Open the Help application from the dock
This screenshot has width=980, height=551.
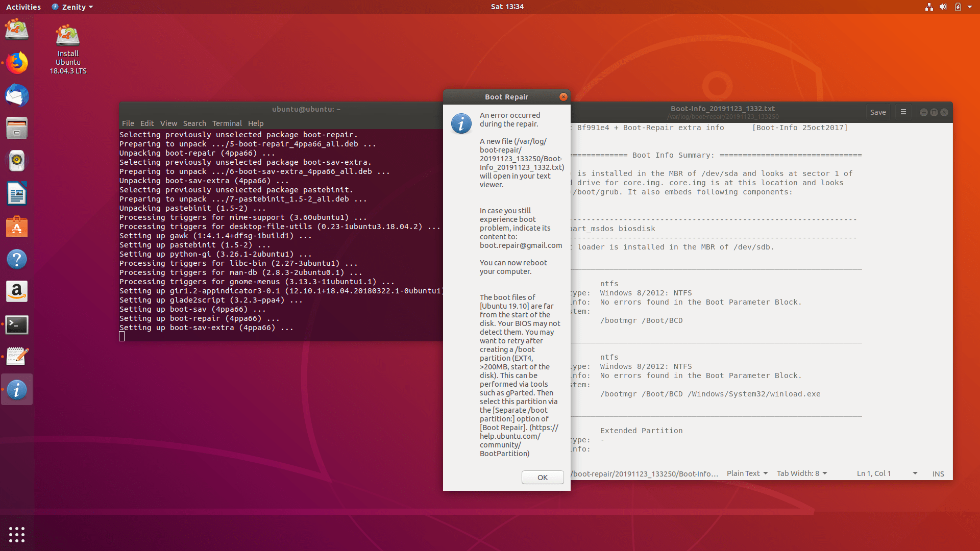click(x=17, y=259)
